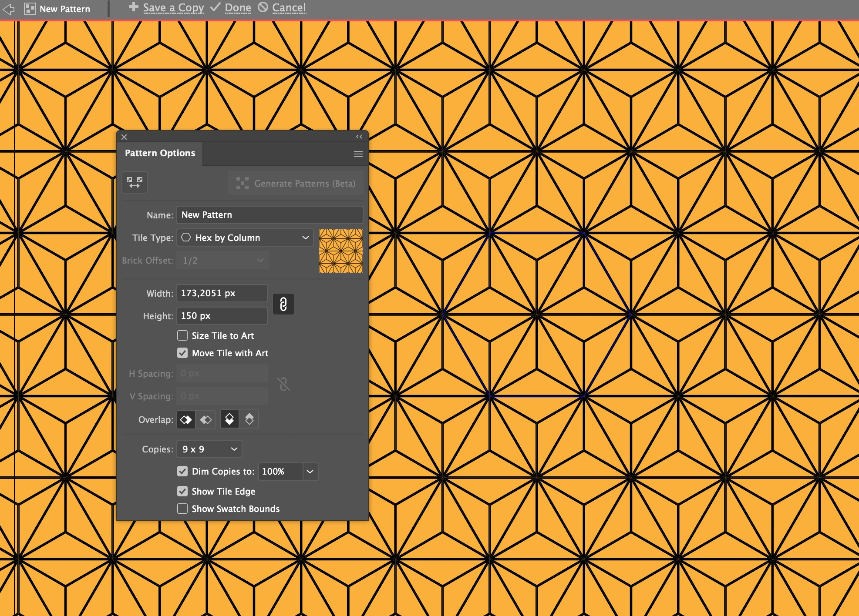This screenshot has width=859, height=616.
Task: Click the Pattern Tile Tool icon
Action: click(x=134, y=182)
